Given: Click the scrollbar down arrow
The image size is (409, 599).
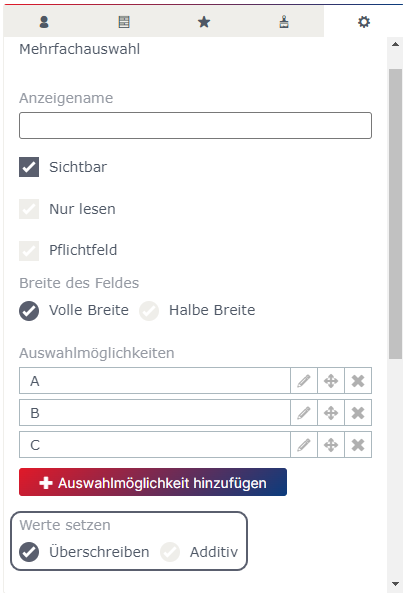Looking at the screenshot, I should (x=395, y=584).
